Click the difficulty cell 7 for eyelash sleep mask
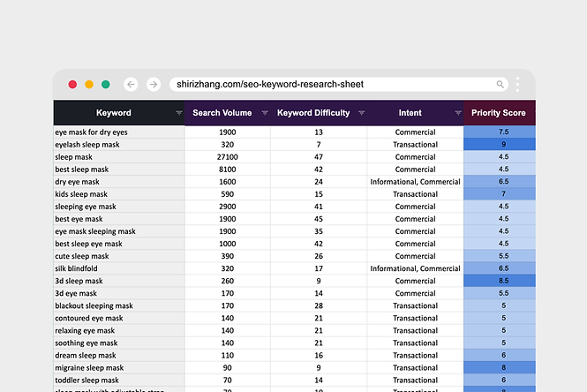The height and width of the screenshot is (392, 587). pyautogui.click(x=319, y=145)
